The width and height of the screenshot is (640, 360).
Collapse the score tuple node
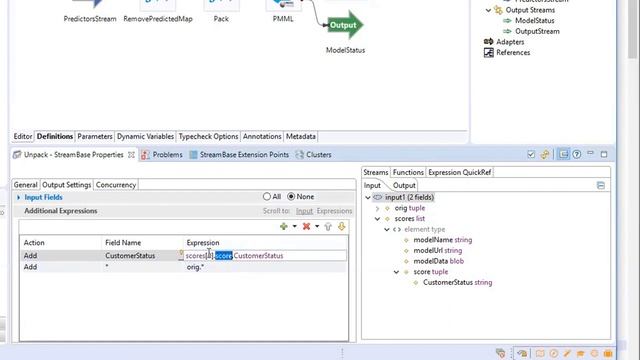click(396, 272)
